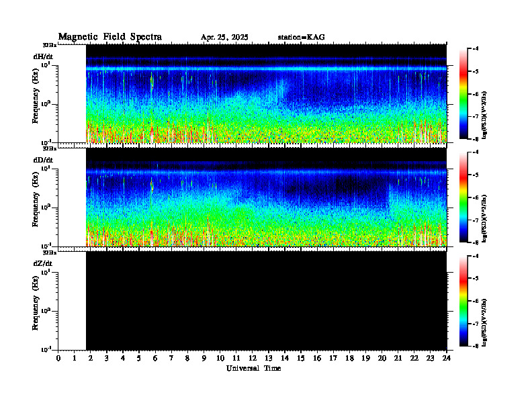The image size is (532, 411).
Task: Click the '32Hz' label above the dH/dt panel
Action: click(50, 45)
